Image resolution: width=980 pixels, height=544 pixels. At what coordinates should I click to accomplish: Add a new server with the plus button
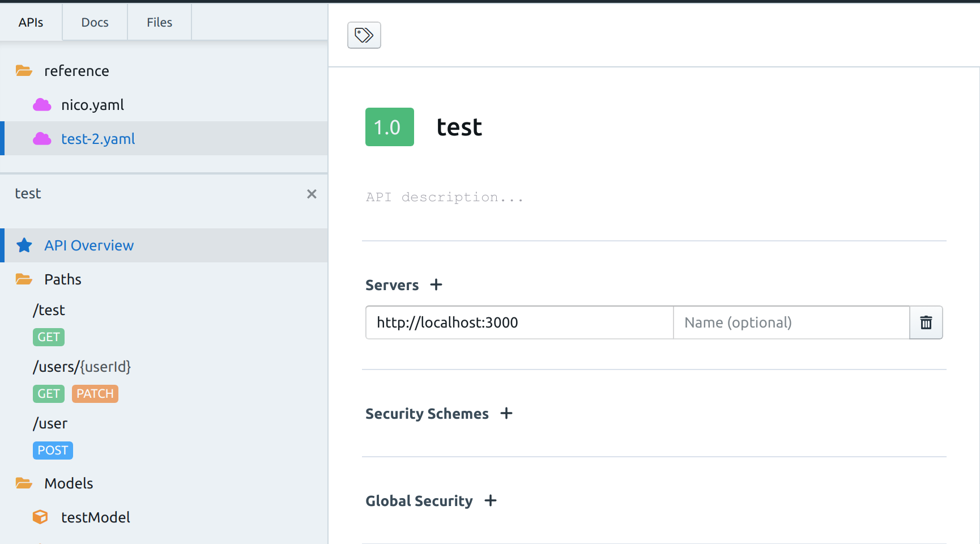coord(436,284)
